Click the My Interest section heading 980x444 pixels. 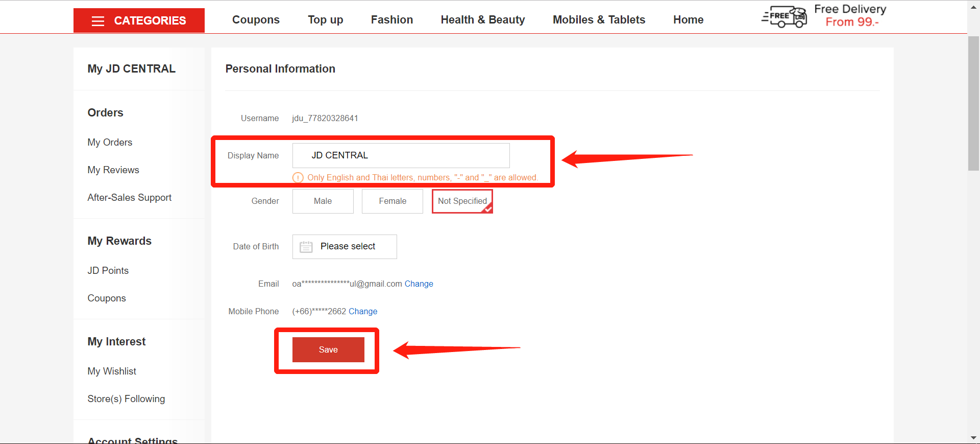pos(116,342)
